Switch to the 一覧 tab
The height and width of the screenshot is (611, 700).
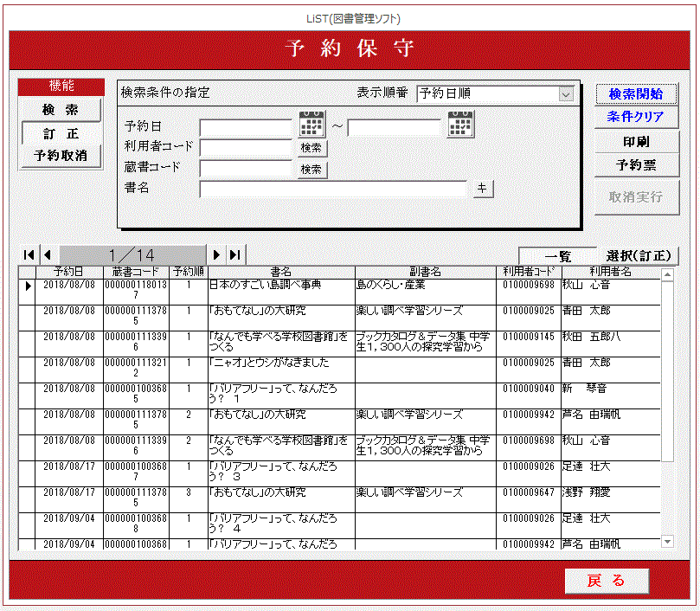pyautogui.click(x=558, y=256)
